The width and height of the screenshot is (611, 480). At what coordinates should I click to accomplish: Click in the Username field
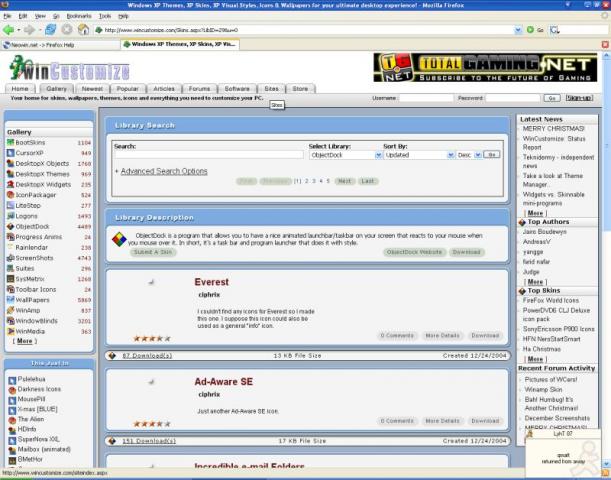pyautogui.click(x=427, y=98)
